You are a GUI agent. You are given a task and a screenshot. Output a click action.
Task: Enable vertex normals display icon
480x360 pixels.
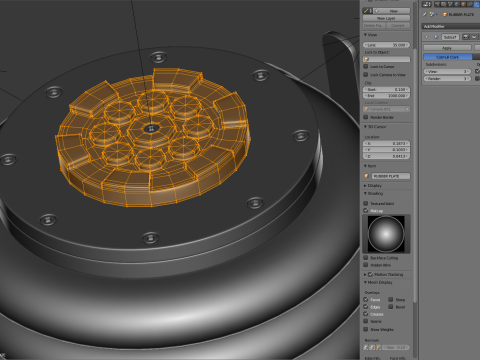point(366,347)
